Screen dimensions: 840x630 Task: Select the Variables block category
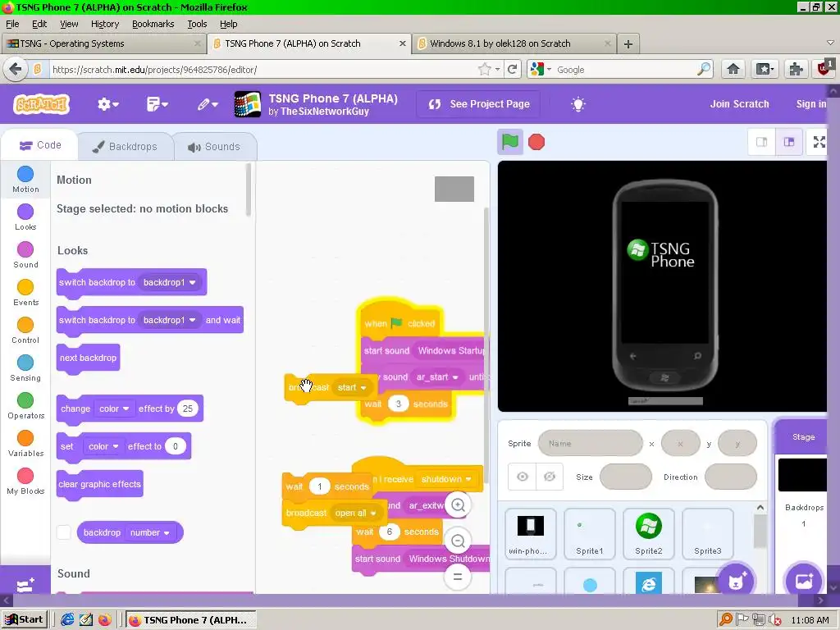pos(25,444)
